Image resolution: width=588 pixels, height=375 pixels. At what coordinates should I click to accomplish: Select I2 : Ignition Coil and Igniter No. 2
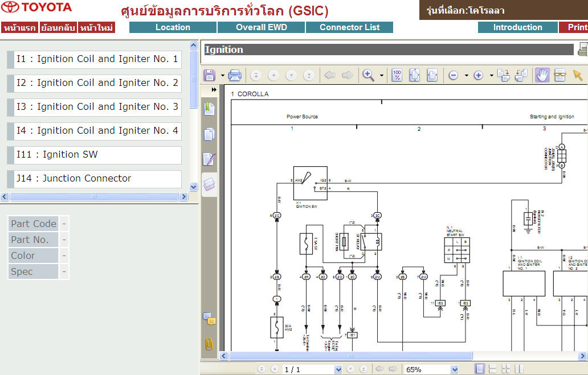[x=94, y=83]
